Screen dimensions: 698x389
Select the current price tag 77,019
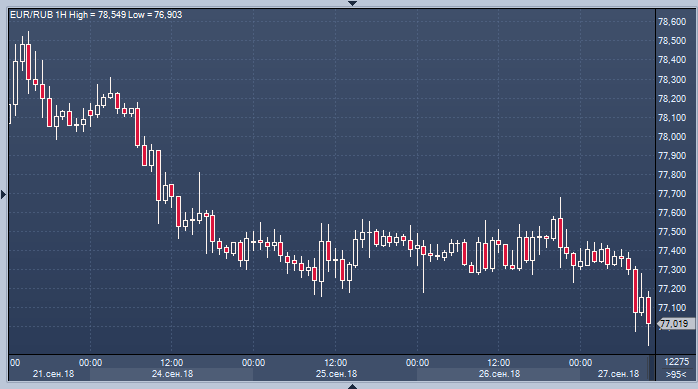click(x=676, y=324)
